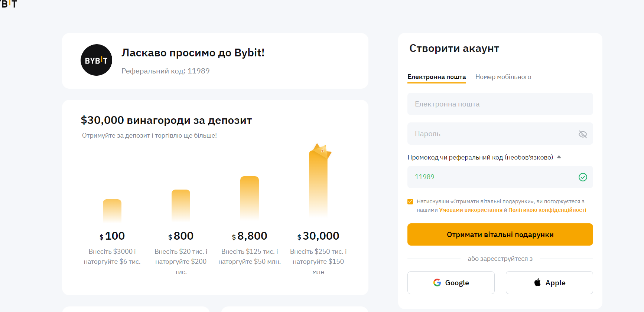
Task: Click the Електронна пошта input field
Action: tap(500, 104)
